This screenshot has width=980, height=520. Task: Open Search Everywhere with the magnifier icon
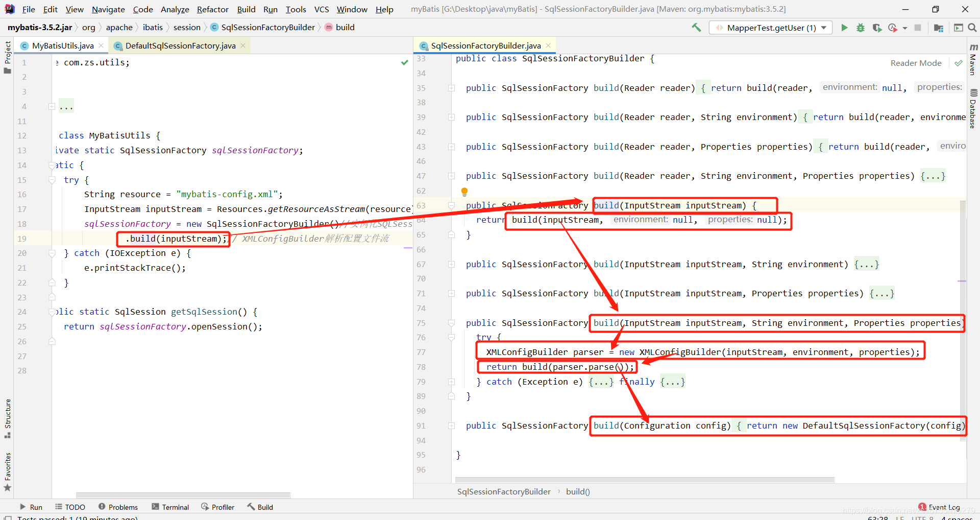click(972, 28)
